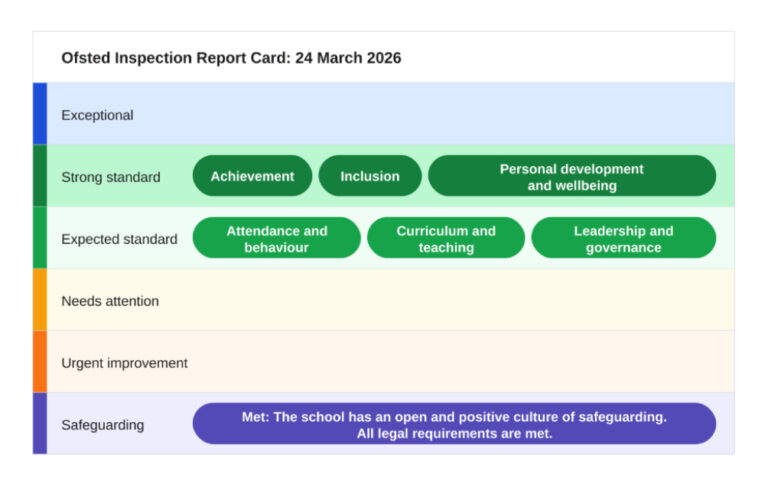Click the report card title heading

[x=231, y=58]
